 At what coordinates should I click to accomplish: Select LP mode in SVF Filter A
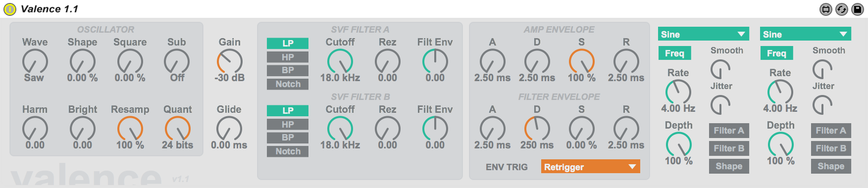[288, 44]
